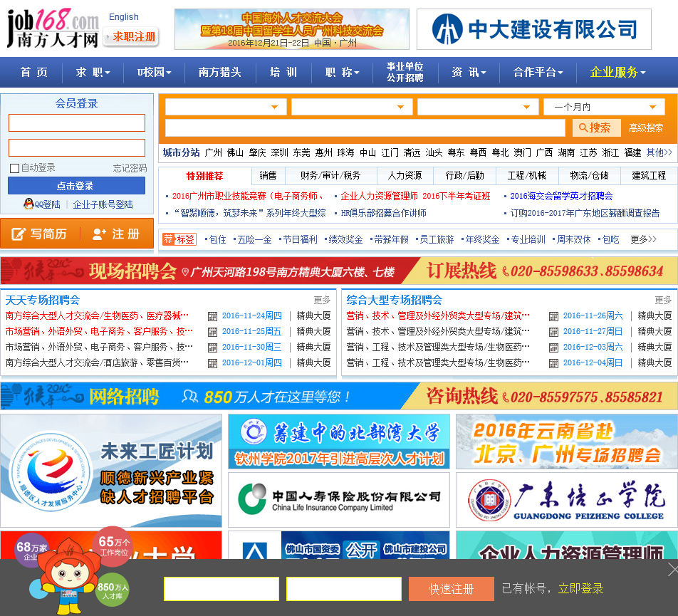678x616 pixels.
Task: Select the 人力资源 tab
Action: point(405,175)
